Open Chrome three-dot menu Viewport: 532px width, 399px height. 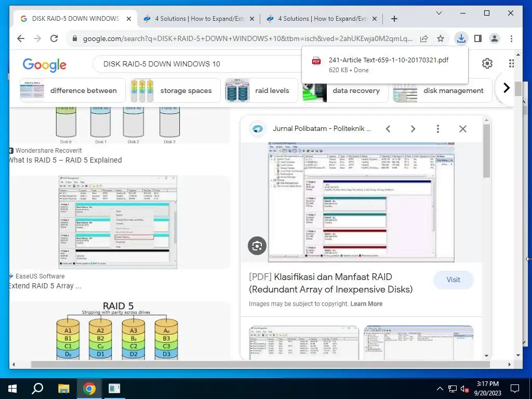coord(511,38)
